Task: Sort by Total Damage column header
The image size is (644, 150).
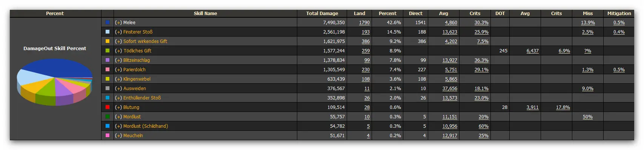Action: tap(322, 14)
